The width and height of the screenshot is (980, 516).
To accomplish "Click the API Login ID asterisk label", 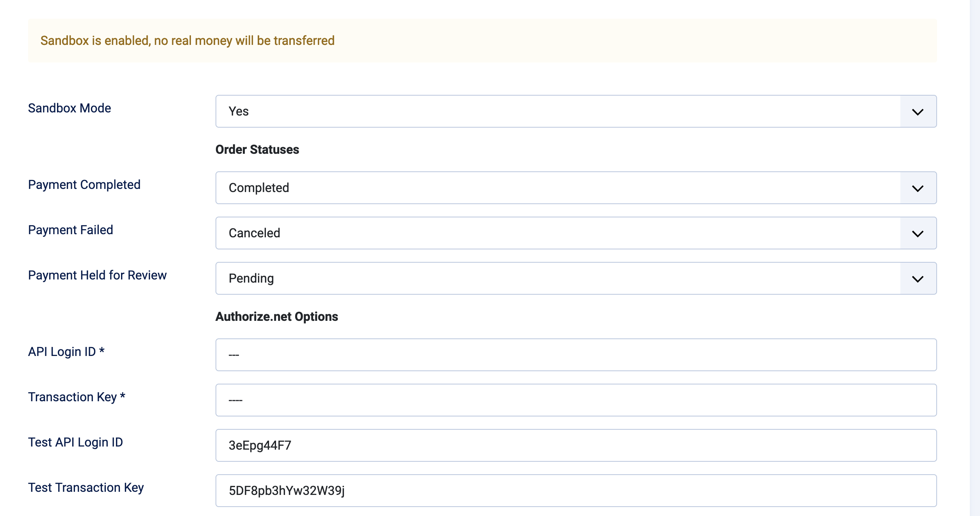I will tap(66, 352).
